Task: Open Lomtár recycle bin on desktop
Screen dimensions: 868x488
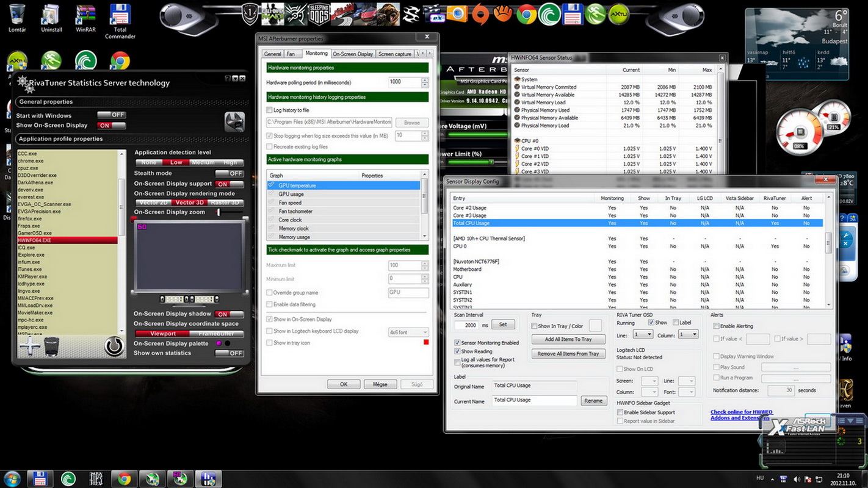Action: tap(17, 18)
